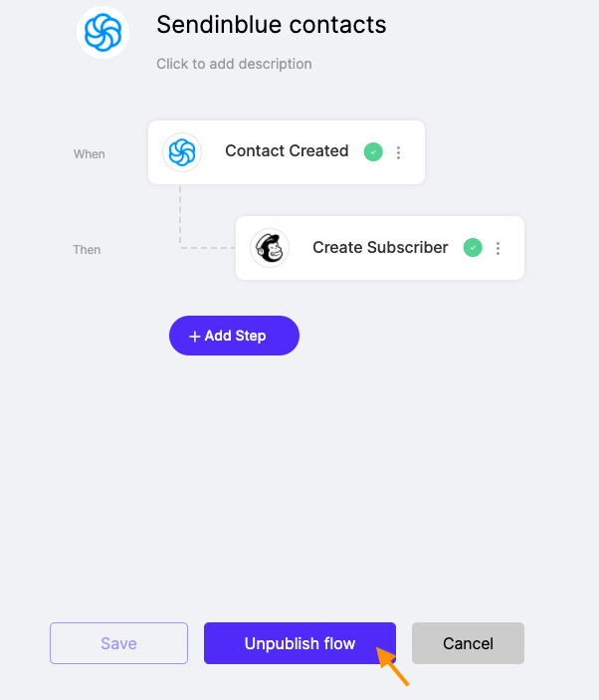Click green checkmark status on Create Subscriber
This screenshot has width=599, height=700.
coord(473,247)
